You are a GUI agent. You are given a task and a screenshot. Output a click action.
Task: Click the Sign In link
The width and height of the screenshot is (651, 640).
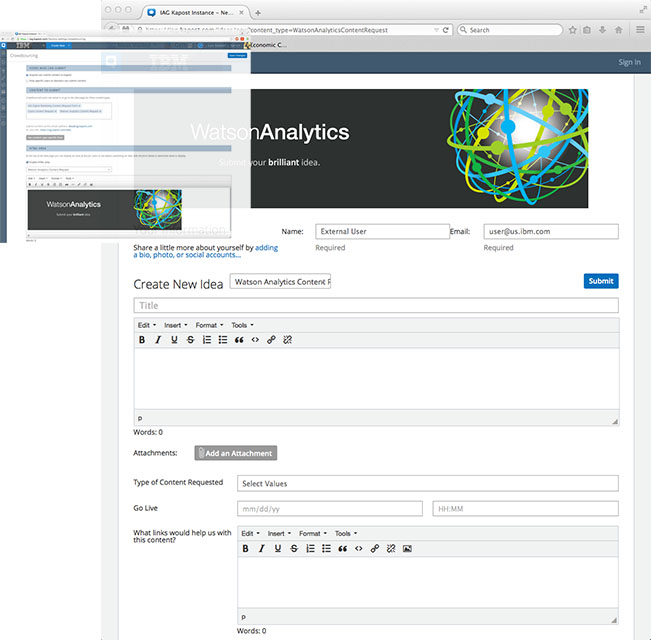point(629,62)
